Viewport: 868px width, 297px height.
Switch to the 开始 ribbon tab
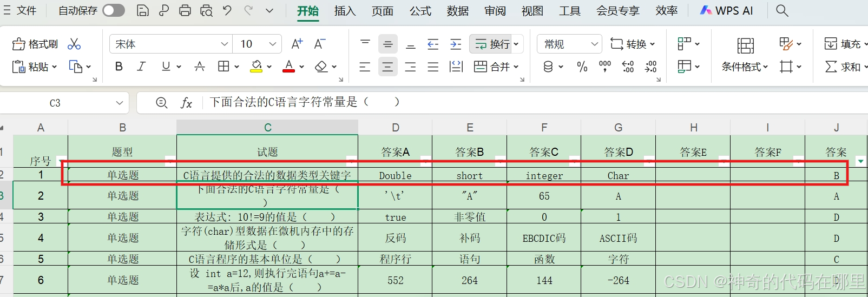point(307,11)
